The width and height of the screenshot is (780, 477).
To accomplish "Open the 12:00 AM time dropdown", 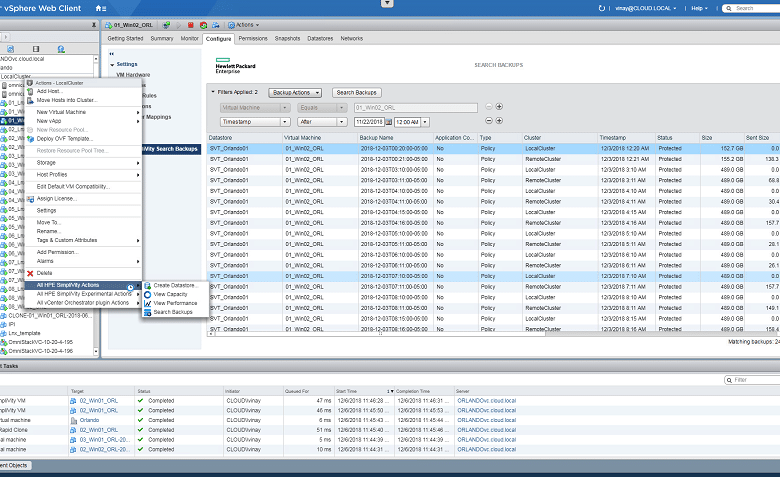I will click(x=425, y=122).
